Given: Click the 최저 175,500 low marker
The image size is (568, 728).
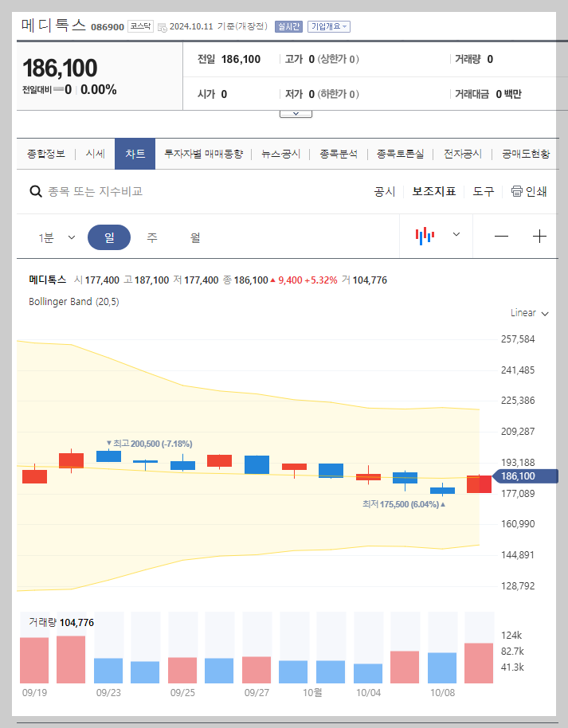Looking at the screenshot, I should 404,504.
